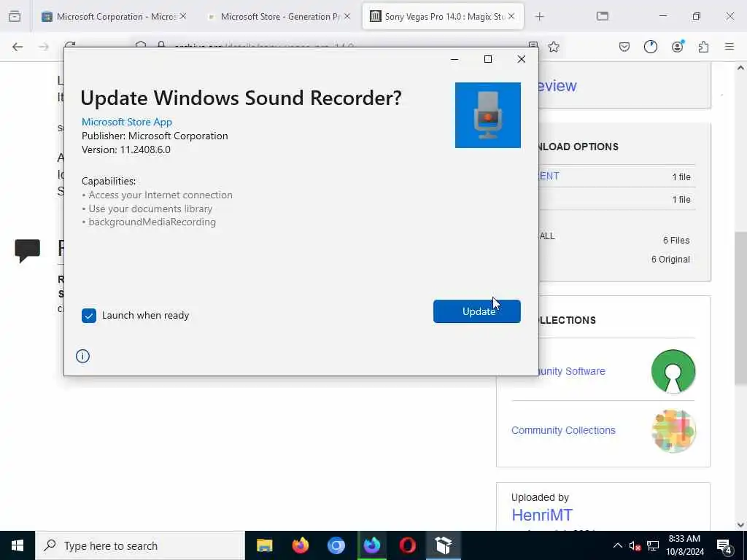Click the browser back arrow
The image size is (747, 560).
18,47
